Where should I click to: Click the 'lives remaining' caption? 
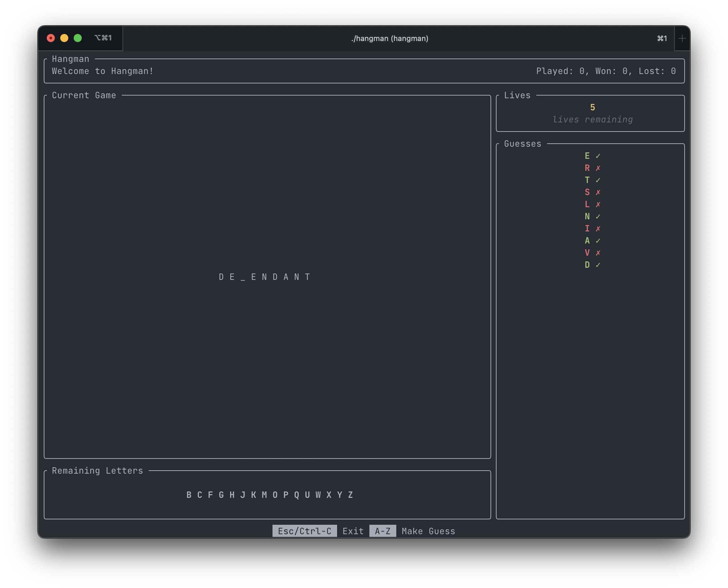point(592,119)
